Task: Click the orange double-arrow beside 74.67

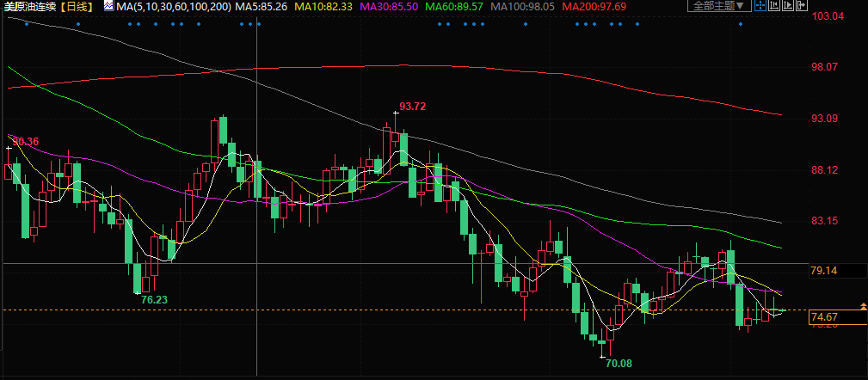Action: point(862,306)
